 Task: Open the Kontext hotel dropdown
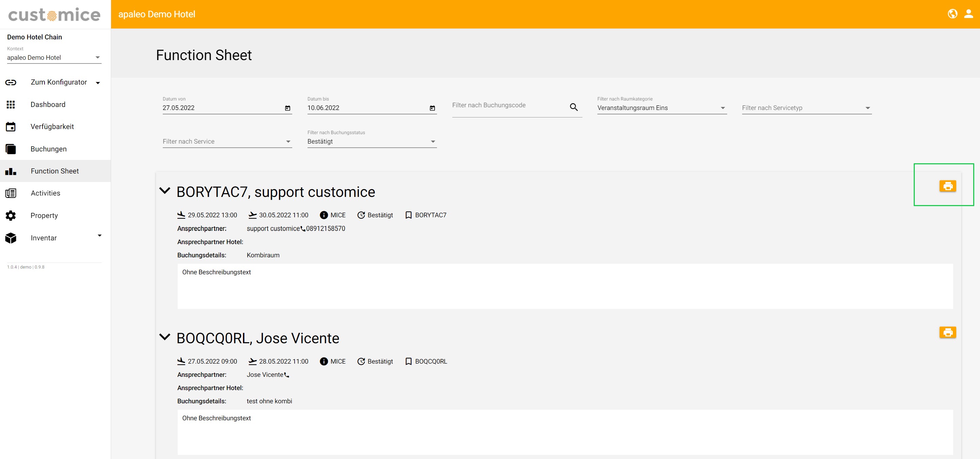[54, 58]
